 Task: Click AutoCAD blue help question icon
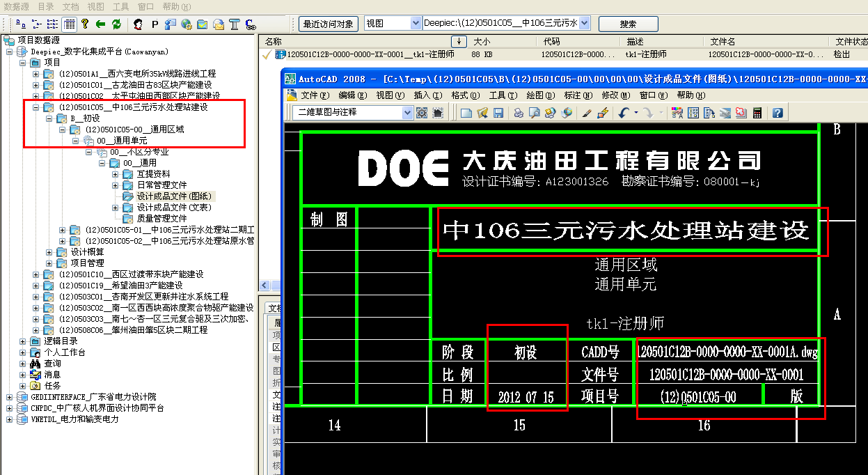778,113
